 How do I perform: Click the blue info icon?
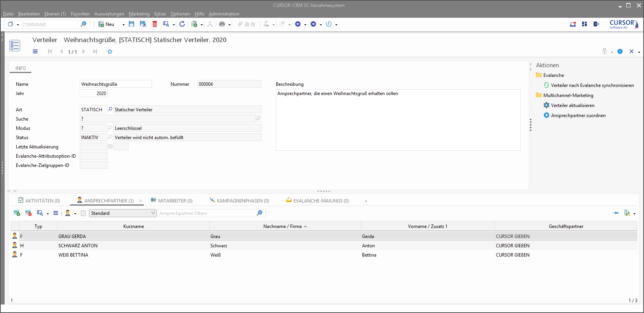pyautogui.click(x=620, y=52)
